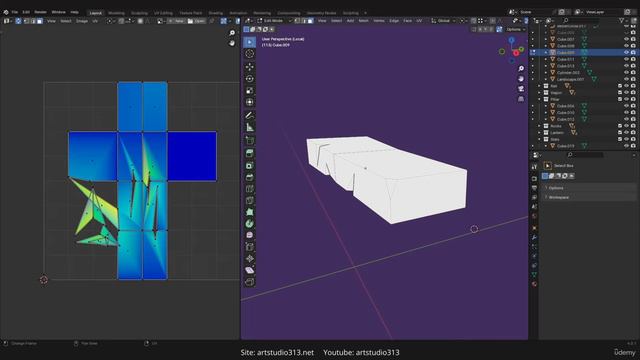Screen dimensions: 640x360
Task: Open the Edit Mode dropdown
Action: (274, 21)
